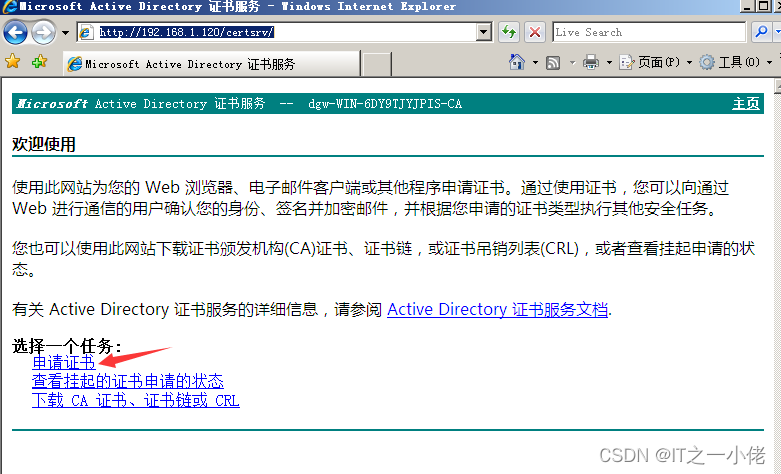Click the browser Back arrow button
Image resolution: width=781 pixels, height=474 pixels.
[15, 33]
